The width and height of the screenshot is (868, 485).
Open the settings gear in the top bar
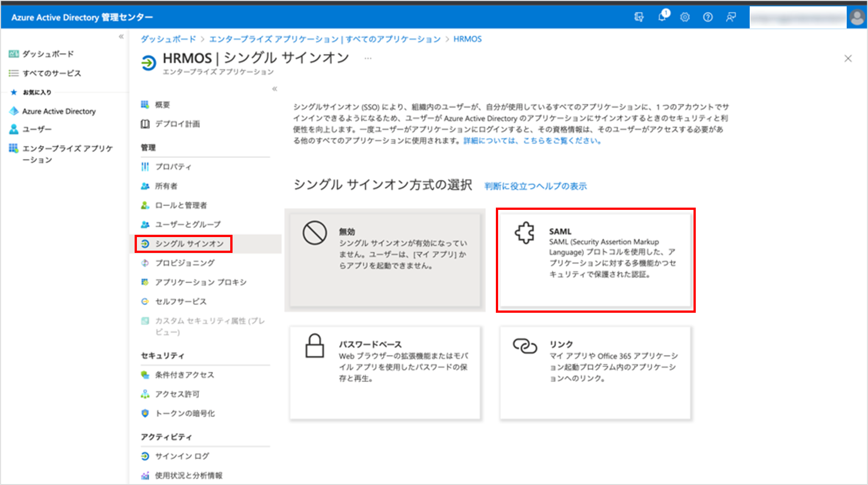point(685,17)
